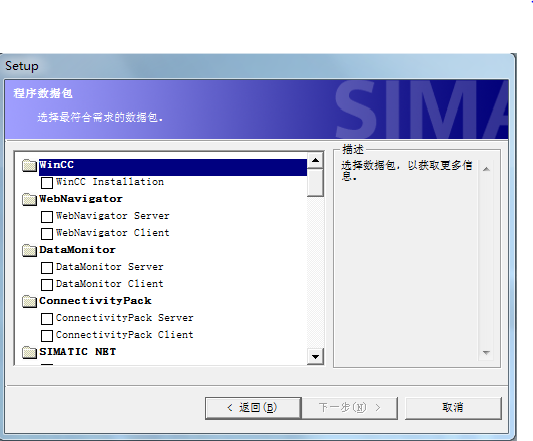
Task: Click the WebNavigator folder icon
Action: click(29, 199)
